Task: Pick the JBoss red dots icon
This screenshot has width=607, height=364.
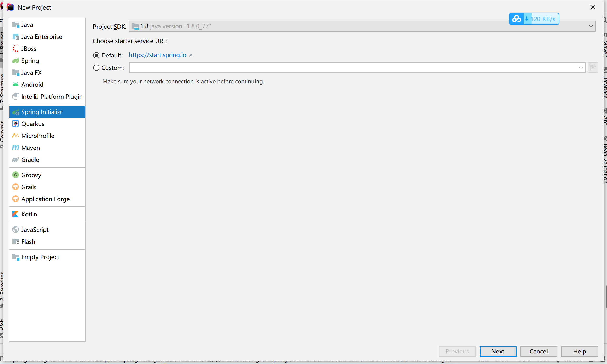Action: [x=16, y=49]
